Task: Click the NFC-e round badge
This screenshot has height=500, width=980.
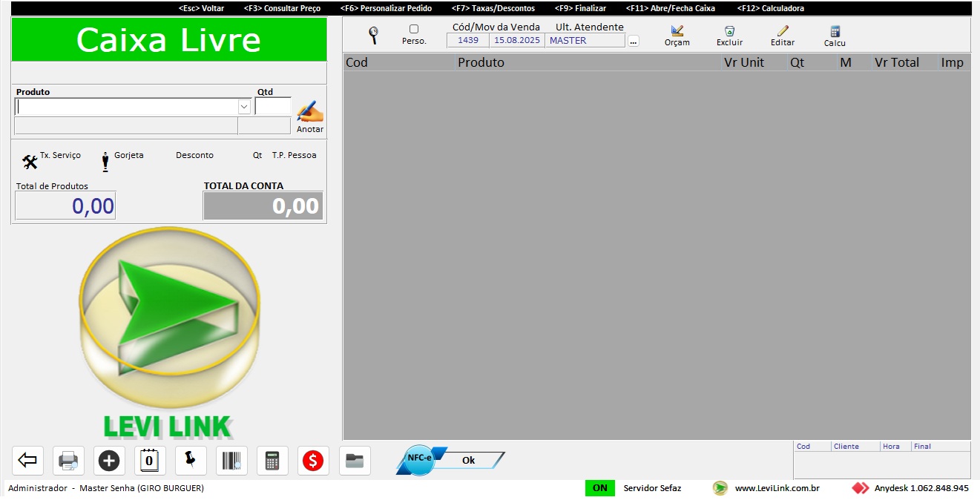Action: (419, 459)
